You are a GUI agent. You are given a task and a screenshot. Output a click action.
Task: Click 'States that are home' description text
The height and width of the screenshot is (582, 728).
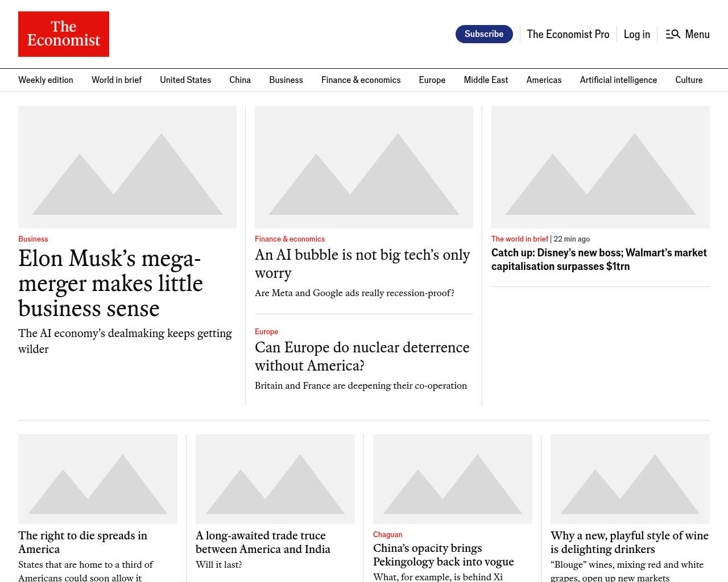pyautogui.click(x=85, y=571)
